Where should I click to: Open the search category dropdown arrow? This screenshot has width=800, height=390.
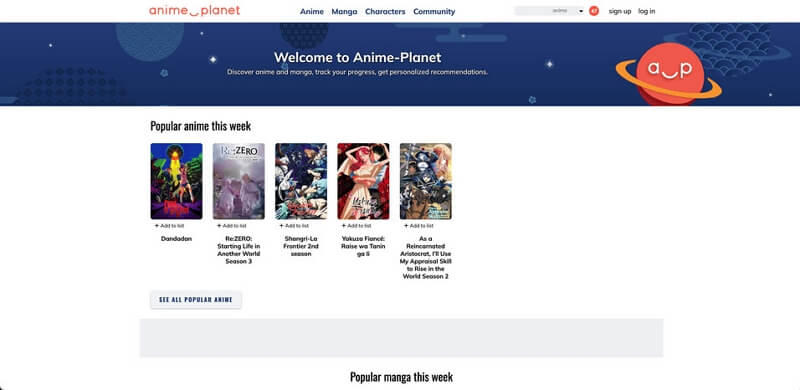pyautogui.click(x=581, y=11)
